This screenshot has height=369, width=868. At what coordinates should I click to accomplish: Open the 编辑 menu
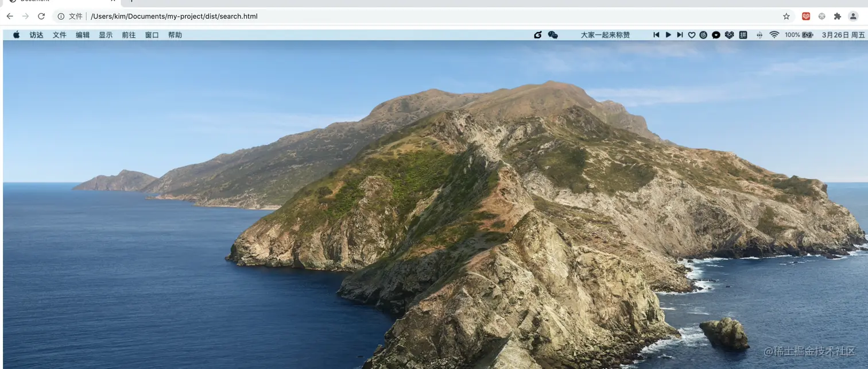click(83, 35)
